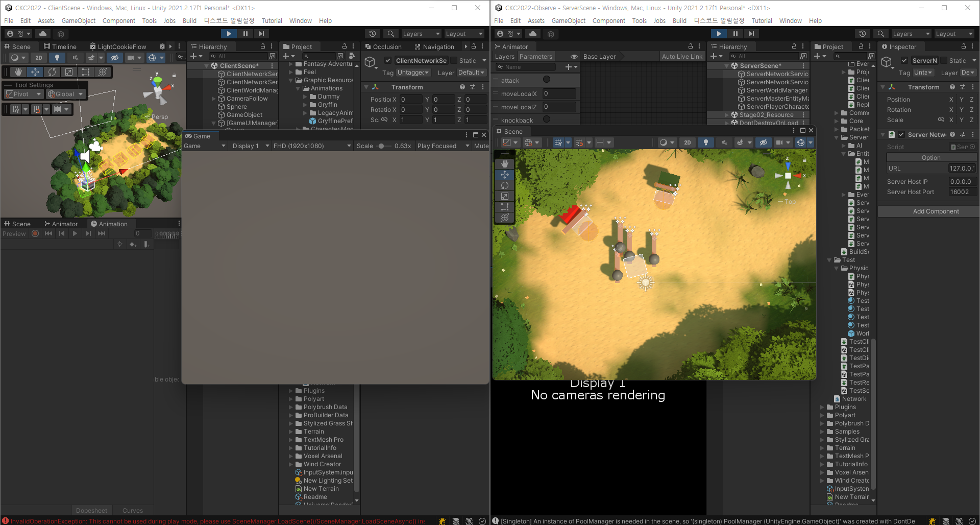Enable Static checkbox for ClientNetworkService object
980x525 pixels.
pyautogui.click(x=453, y=60)
